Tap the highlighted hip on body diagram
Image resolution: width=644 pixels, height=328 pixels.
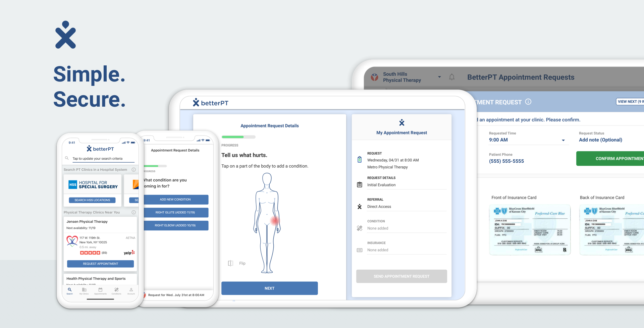[x=275, y=221]
